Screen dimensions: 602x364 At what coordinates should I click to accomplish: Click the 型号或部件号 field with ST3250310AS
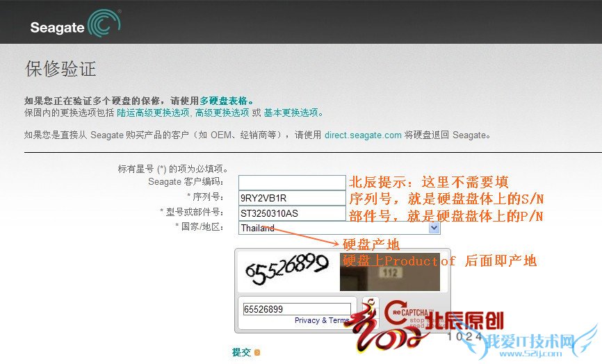(x=292, y=213)
